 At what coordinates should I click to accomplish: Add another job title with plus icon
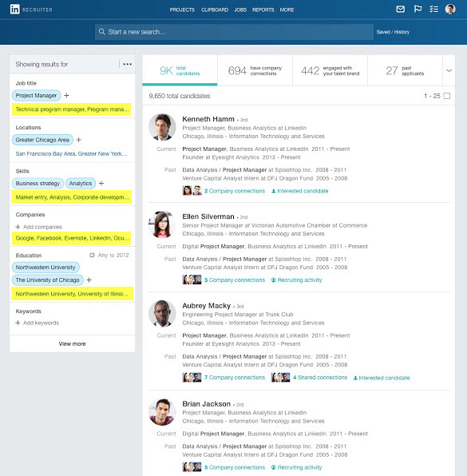[66, 95]
